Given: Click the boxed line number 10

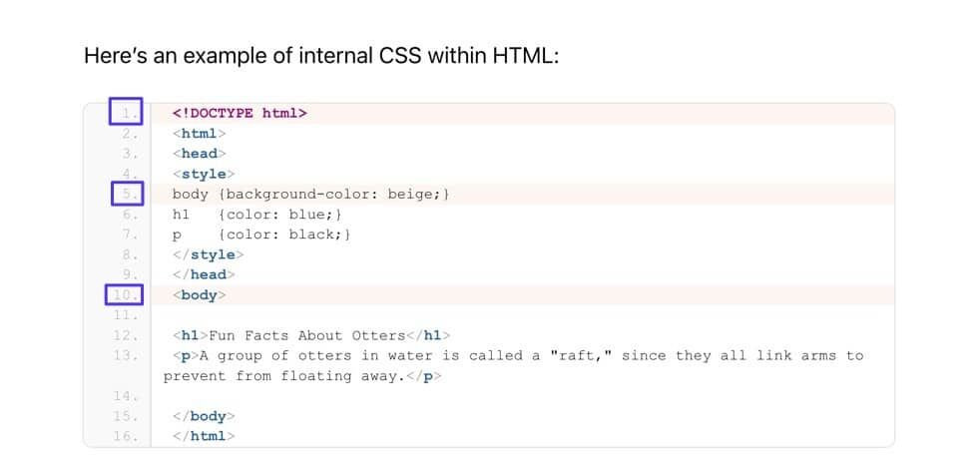Looking at the screenshot, I should point(125,295).
